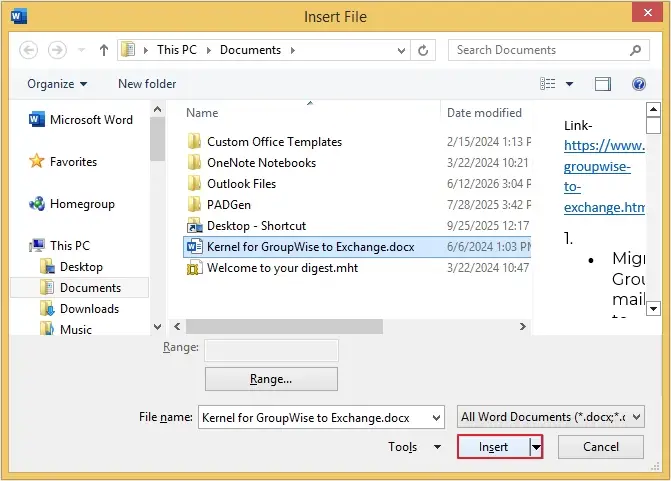
Task: Select Favorites in navigation pane
Action: (63, 162)
